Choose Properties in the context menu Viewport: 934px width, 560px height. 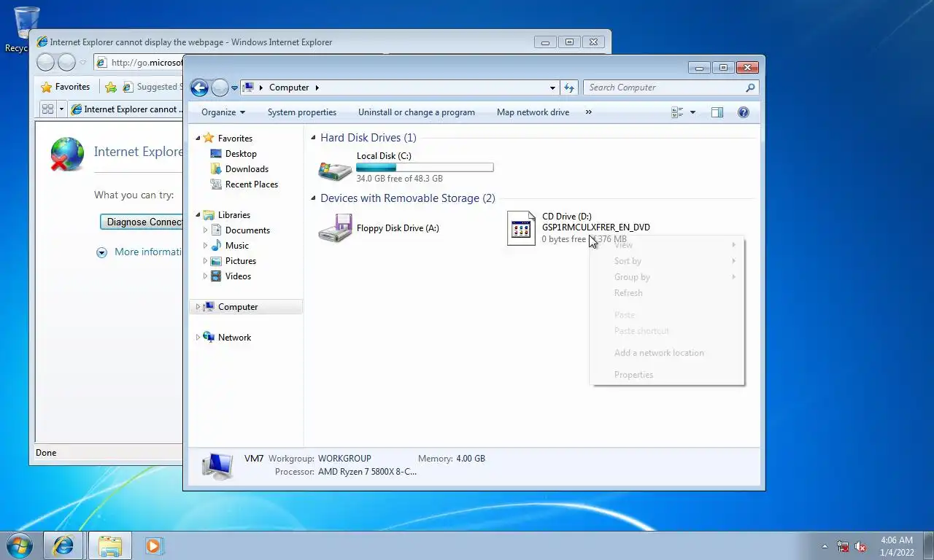coord(667,375)
